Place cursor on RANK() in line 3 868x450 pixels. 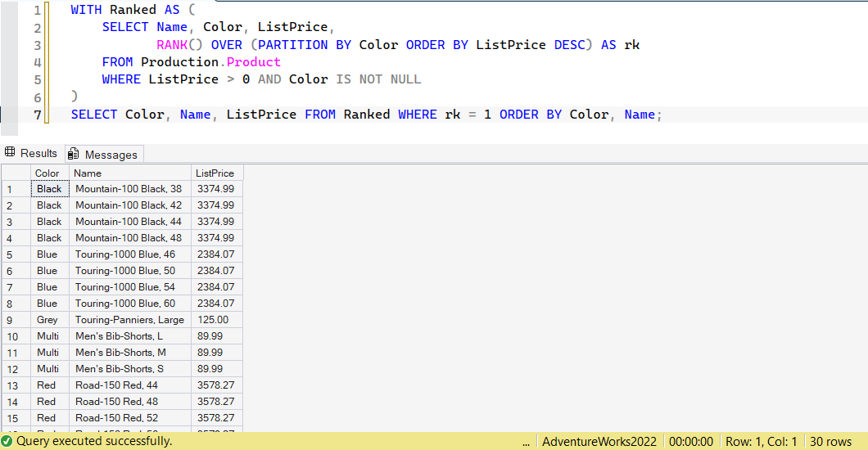(x=179, y=45)
